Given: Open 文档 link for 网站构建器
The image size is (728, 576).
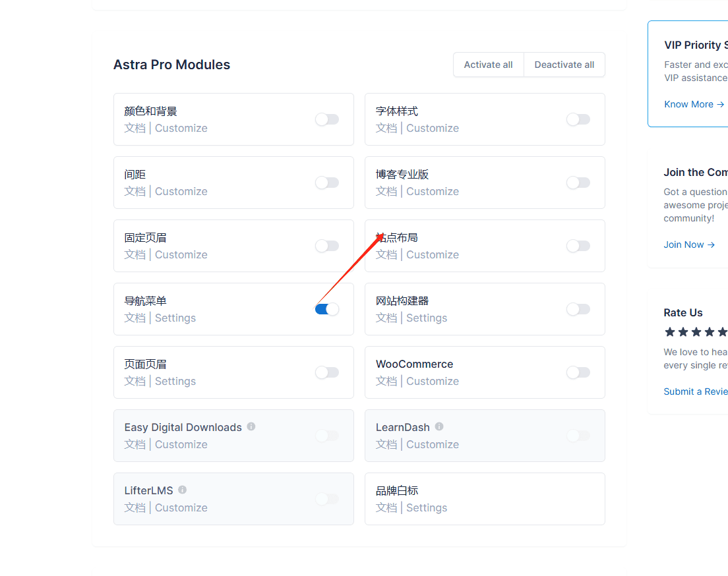Looking at the screenshot, I should click(x=386, y=318).
